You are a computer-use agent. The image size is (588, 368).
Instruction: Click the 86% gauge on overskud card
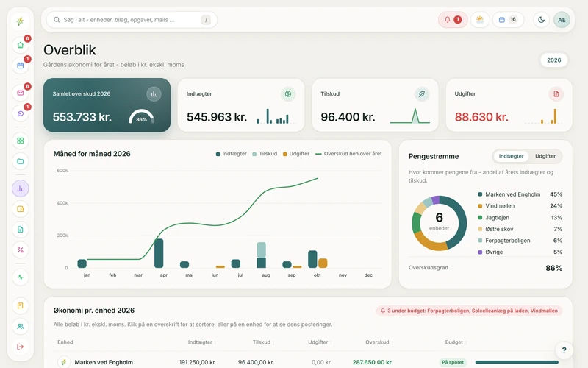pos(141,116)
